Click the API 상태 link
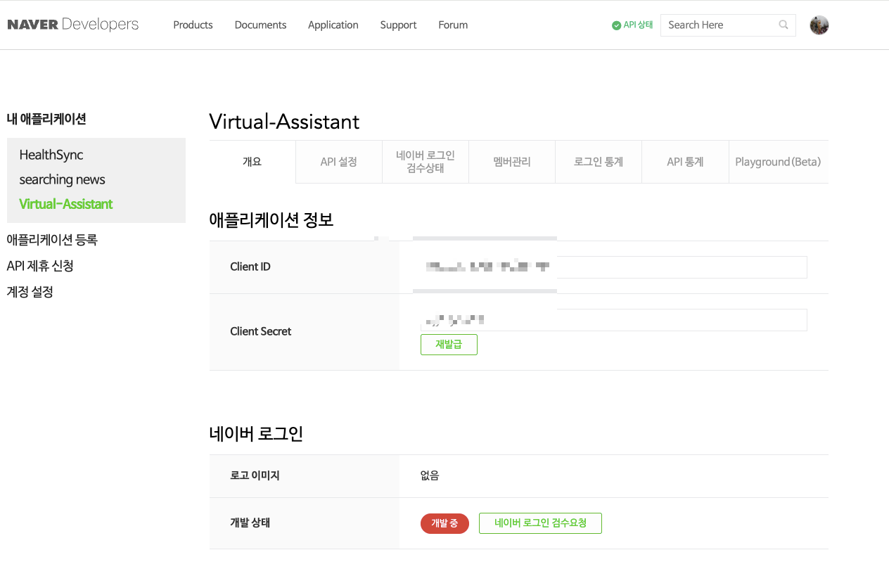The image size is (889, 588). coord(638,25)
